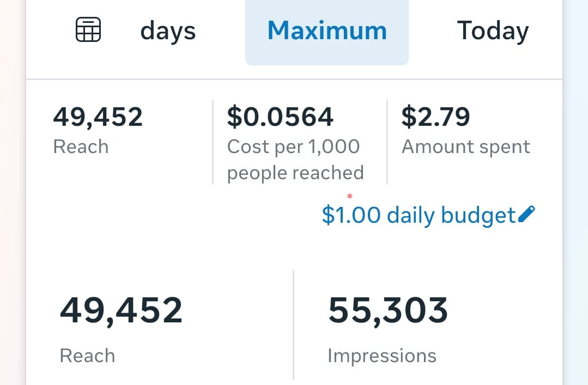Click the divider between cost and Amount spent
588x385 pixels.
tap(387, 142)
